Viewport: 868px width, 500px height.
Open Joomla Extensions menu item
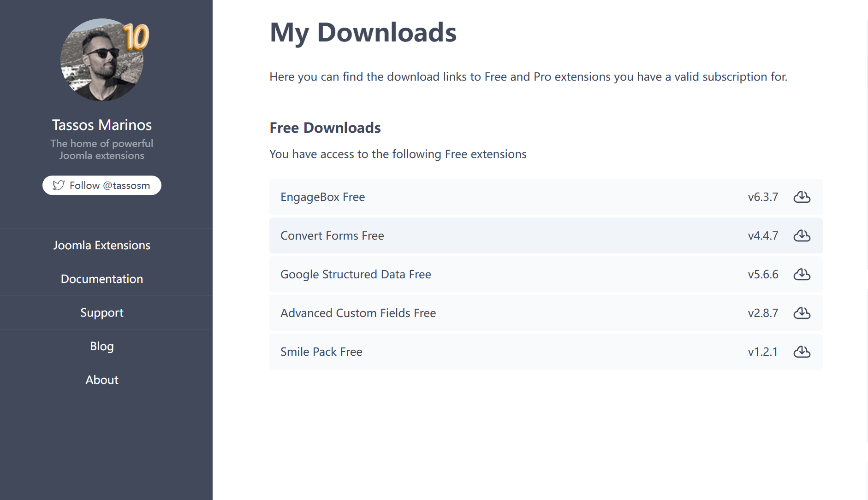[102, 245]
